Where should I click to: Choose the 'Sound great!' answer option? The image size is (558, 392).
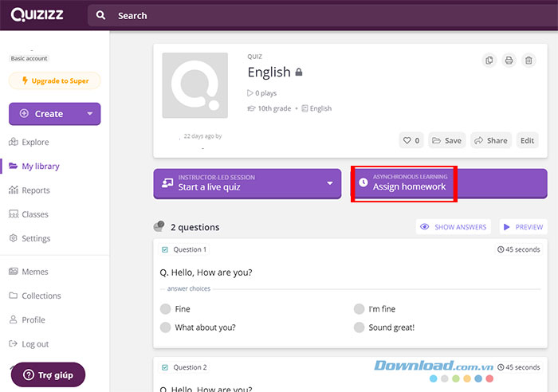point(360,327)
